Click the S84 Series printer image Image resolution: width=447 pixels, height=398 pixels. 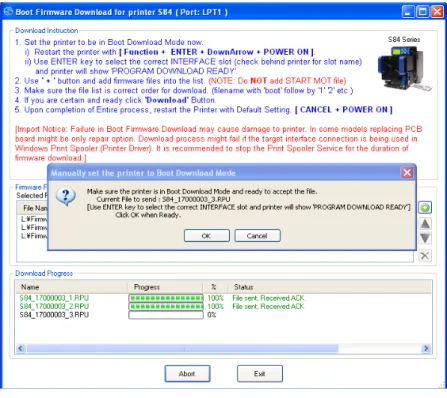404,69
